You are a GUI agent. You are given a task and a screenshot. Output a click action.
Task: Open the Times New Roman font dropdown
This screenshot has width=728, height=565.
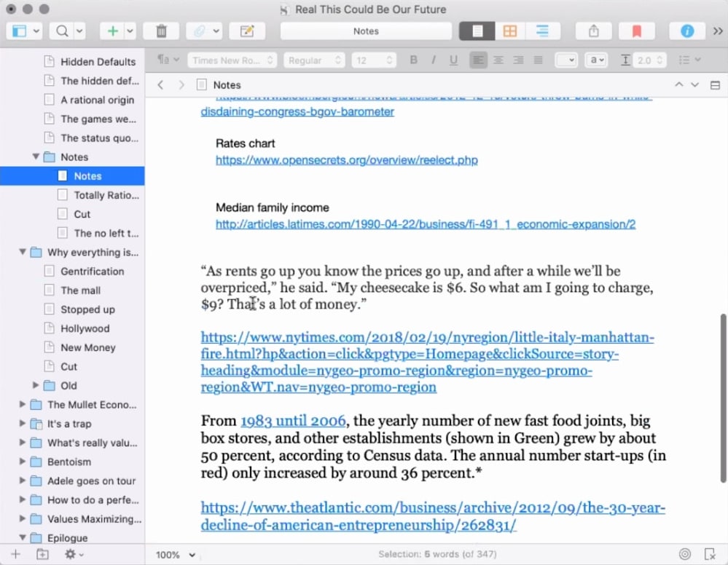[x=232, y=60]
